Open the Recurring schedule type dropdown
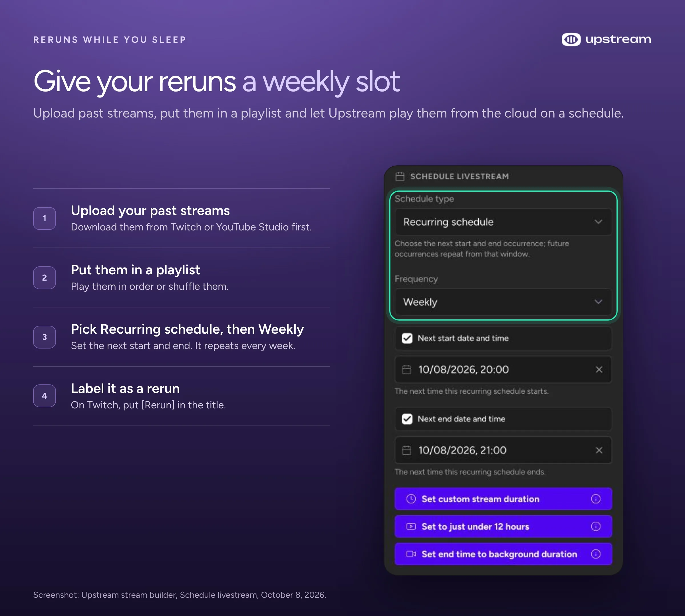The image size is (685, 616). coord(503,222)
